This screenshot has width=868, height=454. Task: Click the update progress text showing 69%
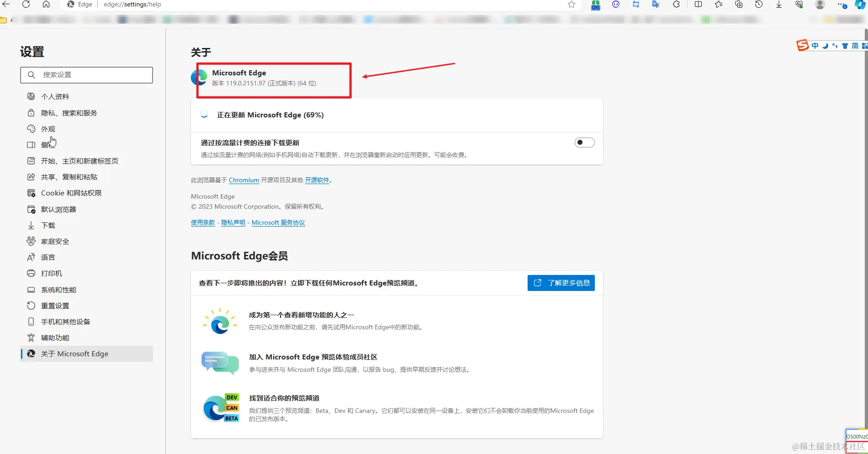point(270,115)
